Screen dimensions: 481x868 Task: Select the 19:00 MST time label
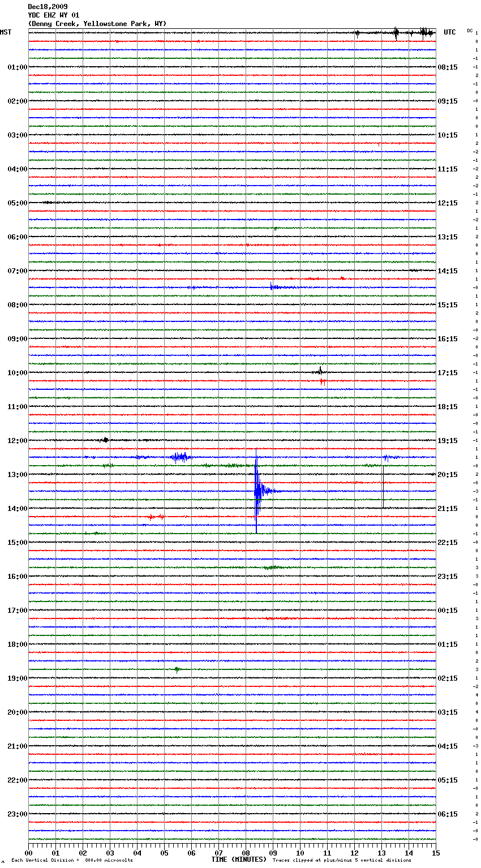pos(18,678)
